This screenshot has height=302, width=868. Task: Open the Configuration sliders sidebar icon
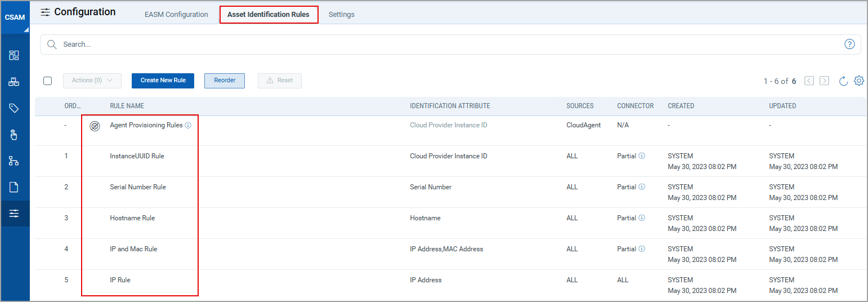(x=14, y=214)
